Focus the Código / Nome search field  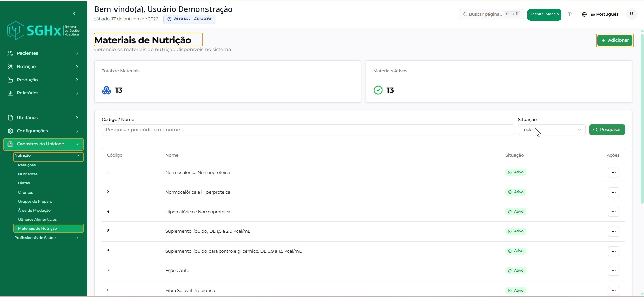(308, 130)
